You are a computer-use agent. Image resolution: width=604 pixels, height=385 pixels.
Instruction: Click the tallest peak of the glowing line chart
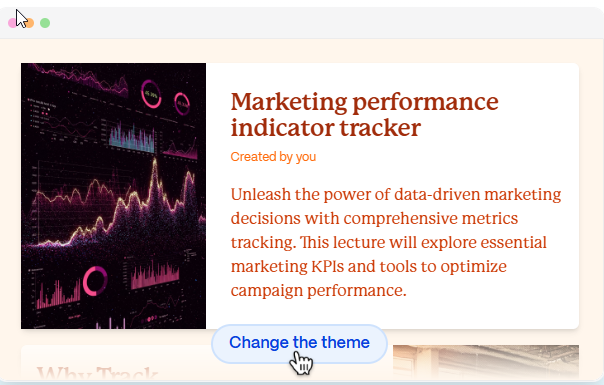155,161
